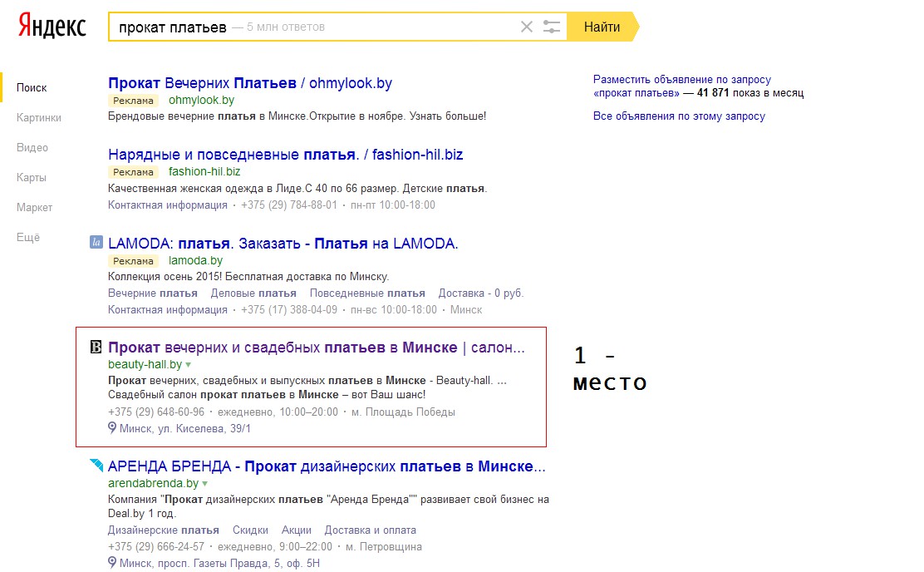Click м. Площадь Победы metro text
924x572 pixels.
pyautogui.click(x=403, y=412)
